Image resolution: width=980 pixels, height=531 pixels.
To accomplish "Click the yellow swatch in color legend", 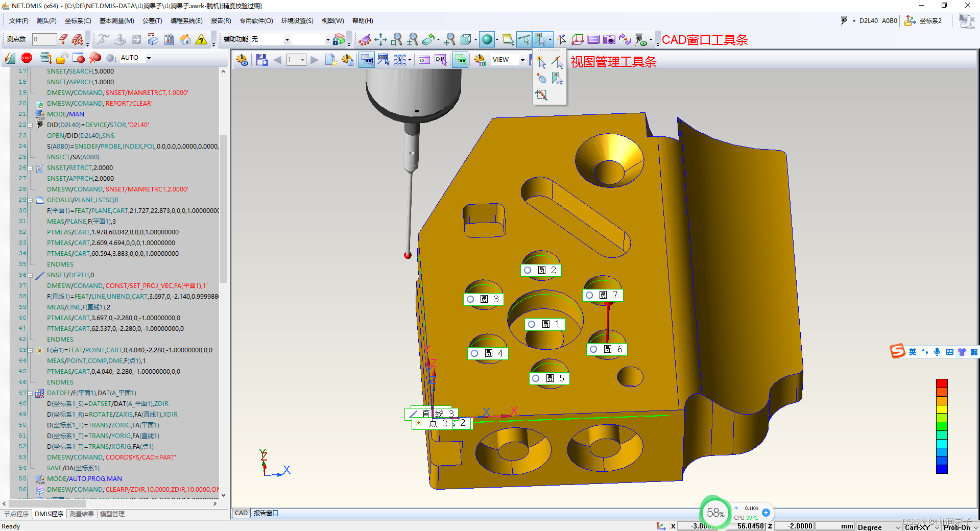I will pos(942,409).
